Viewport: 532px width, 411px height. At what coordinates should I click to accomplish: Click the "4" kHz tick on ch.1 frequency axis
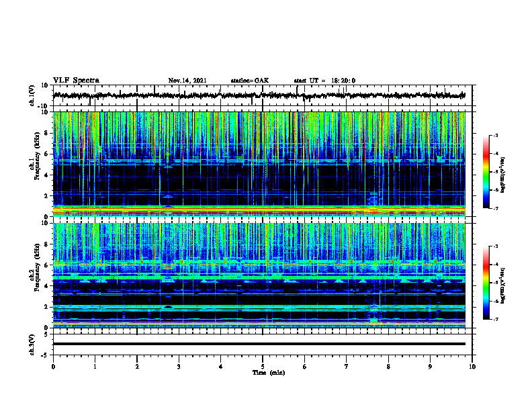coord(46,175)
